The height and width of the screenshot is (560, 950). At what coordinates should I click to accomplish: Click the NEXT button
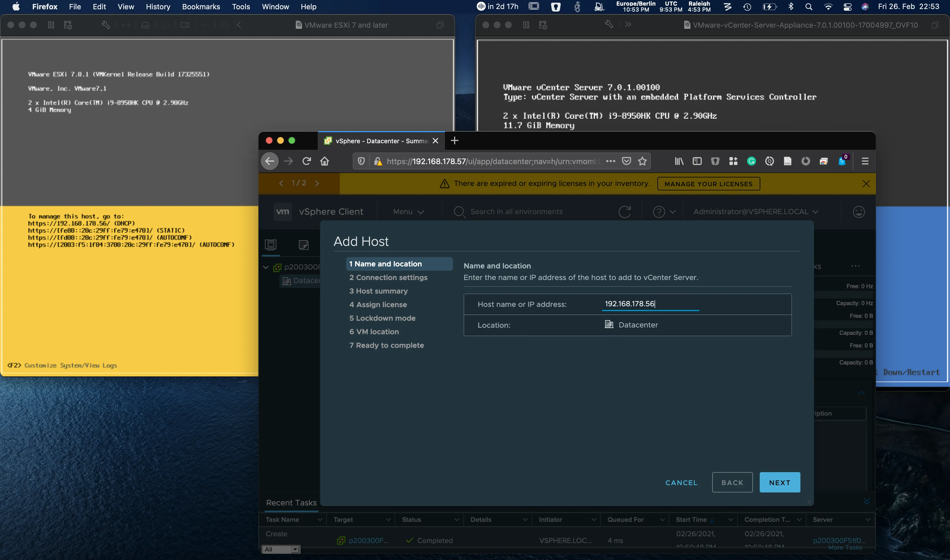[779, 482]
